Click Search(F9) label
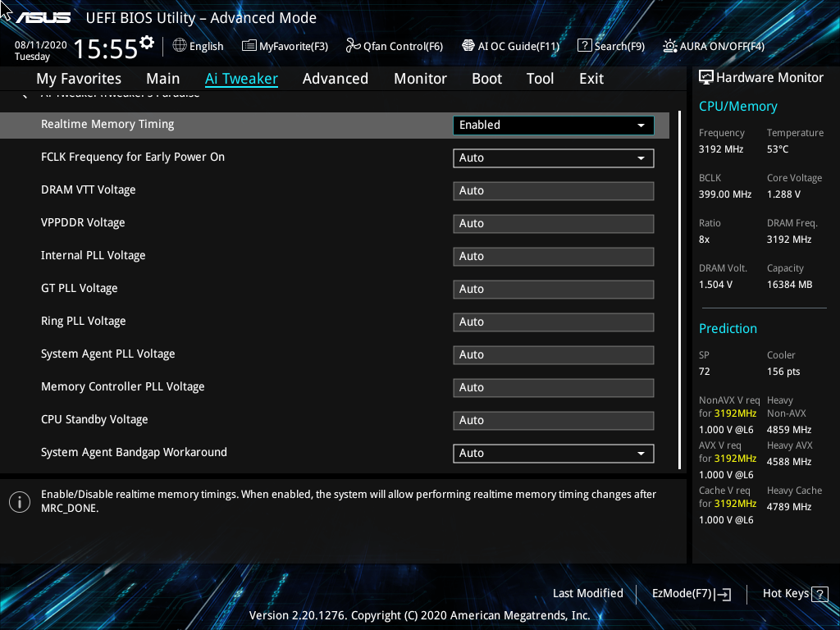 point(620,46)
